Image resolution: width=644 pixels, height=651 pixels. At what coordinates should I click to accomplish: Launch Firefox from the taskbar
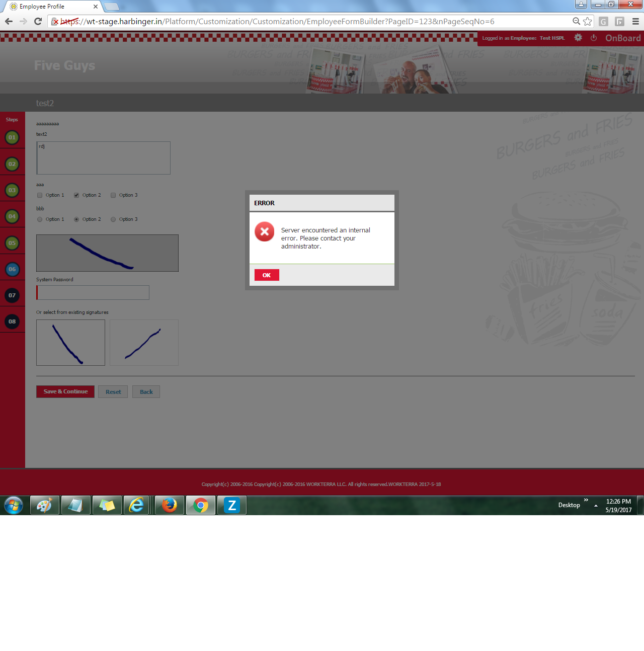pos(169,505)
